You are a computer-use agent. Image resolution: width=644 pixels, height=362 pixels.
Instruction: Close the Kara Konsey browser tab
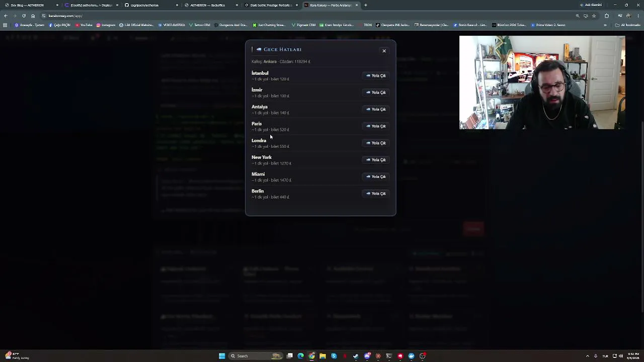(x=357, y=5)
